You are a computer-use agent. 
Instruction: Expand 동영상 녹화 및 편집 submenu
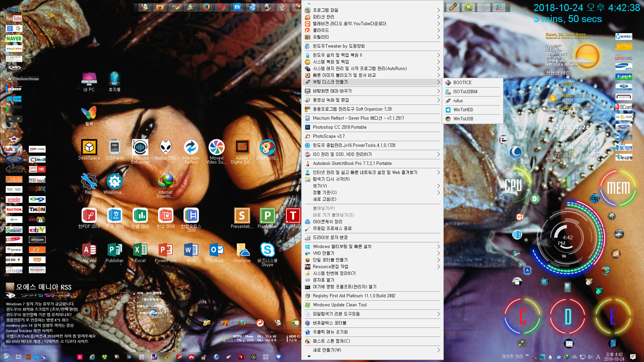click(372, 100)
